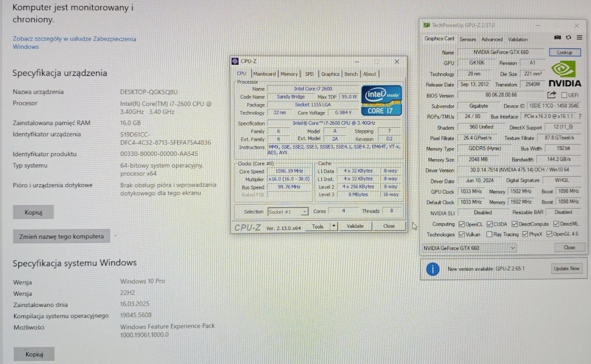Click the Close button in CPU-Z
Viewport: 591px width, 364px height.
pyautogui.click(x=389, y=226)
